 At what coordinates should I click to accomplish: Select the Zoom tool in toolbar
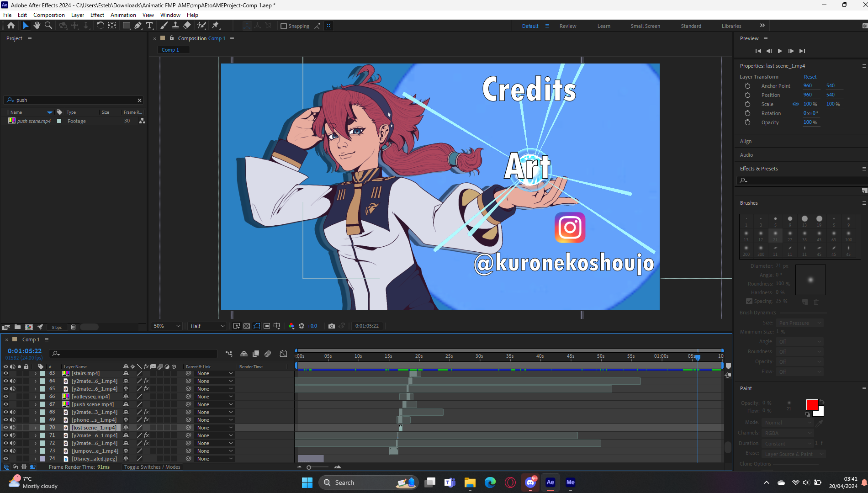point(48,26)
